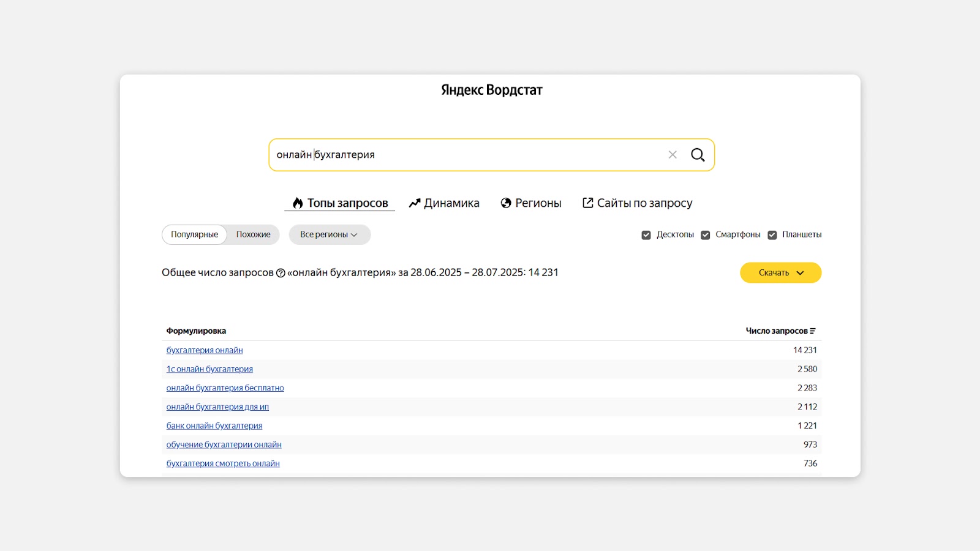Toggle the Десктопы checkbox
The width and height of the screenshot is (980, 551).
646,235
